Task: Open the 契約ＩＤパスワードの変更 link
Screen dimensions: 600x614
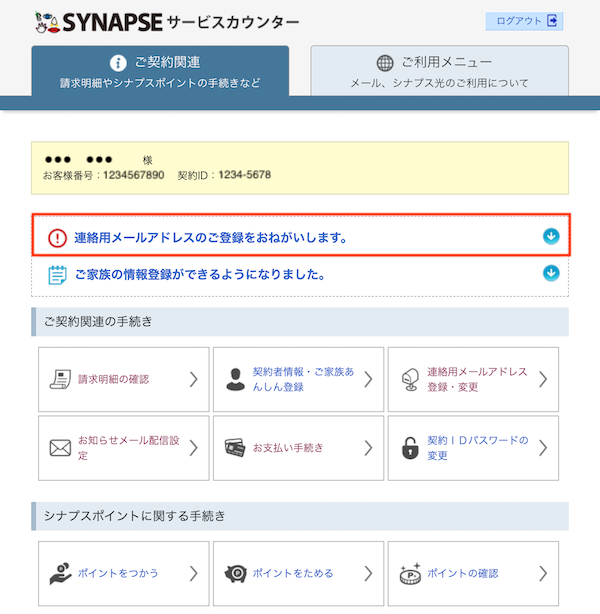Action: 476,448
